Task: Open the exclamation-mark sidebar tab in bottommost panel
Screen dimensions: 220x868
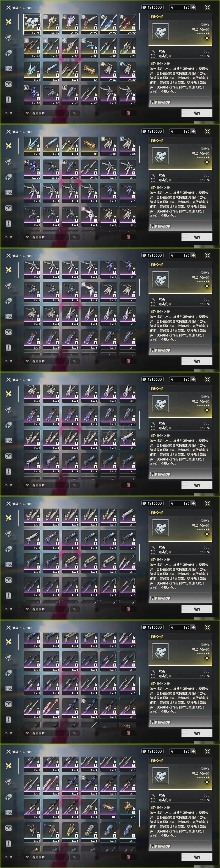Action: [x=9, y=843]
